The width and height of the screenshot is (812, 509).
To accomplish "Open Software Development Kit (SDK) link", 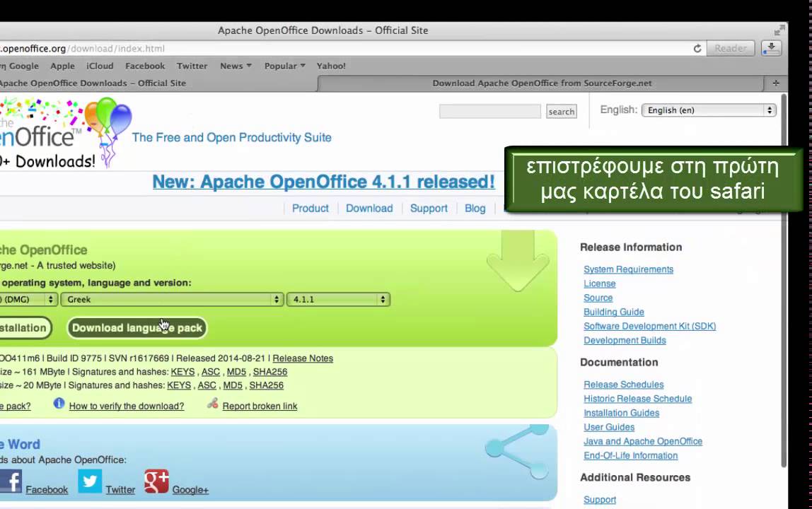I will coord(649,326).
